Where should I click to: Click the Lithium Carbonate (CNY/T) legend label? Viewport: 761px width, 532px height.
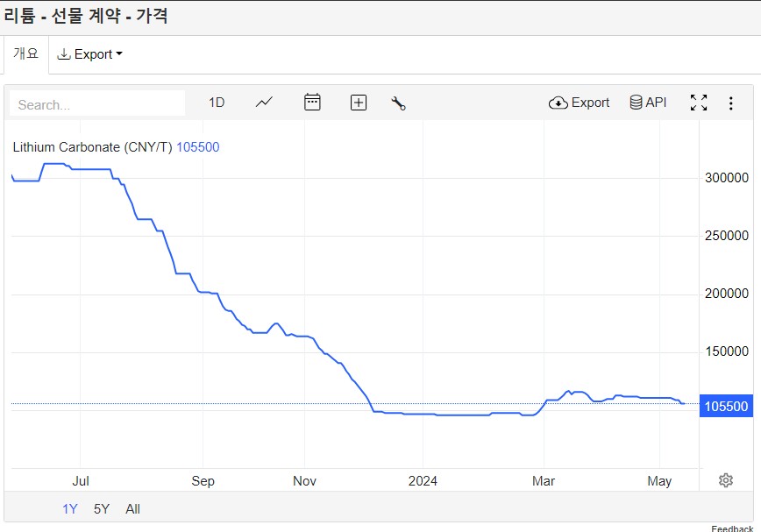click(x=92, y=147)
